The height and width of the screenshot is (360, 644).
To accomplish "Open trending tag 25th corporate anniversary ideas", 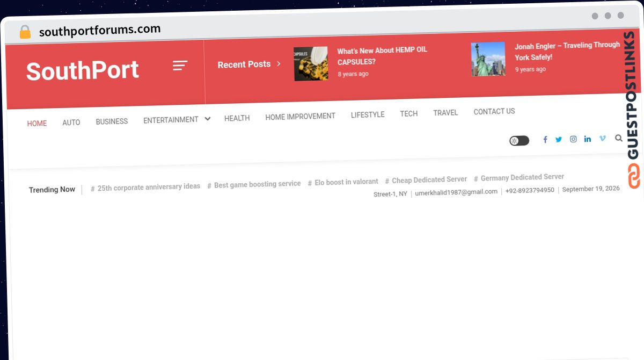I will (145, 187).
